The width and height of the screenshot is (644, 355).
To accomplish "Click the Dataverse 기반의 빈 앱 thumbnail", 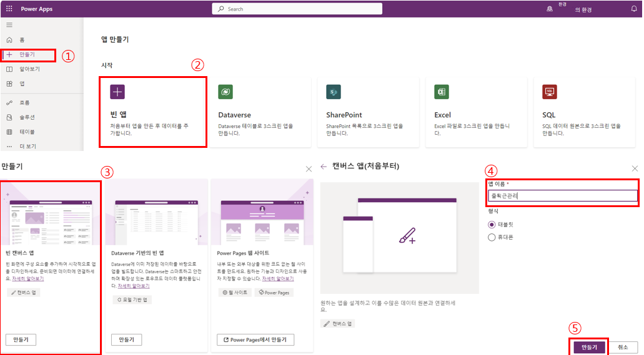I will click(x=156, y=212).
